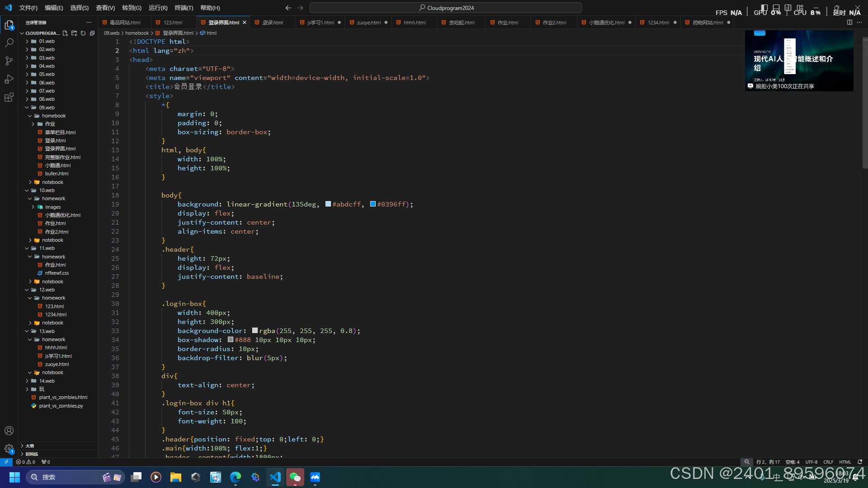
Task: Open the 终端(T) menu
Action: click(x=184, y=8)
